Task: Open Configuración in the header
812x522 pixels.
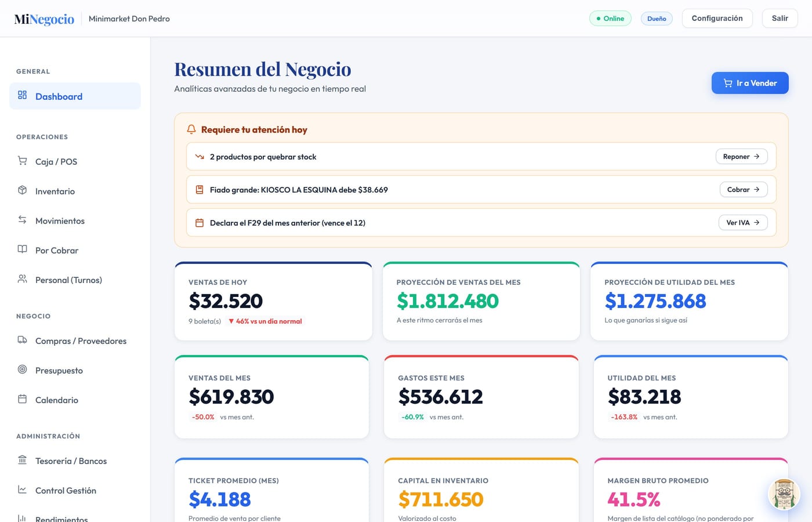Action: [717, 19]
